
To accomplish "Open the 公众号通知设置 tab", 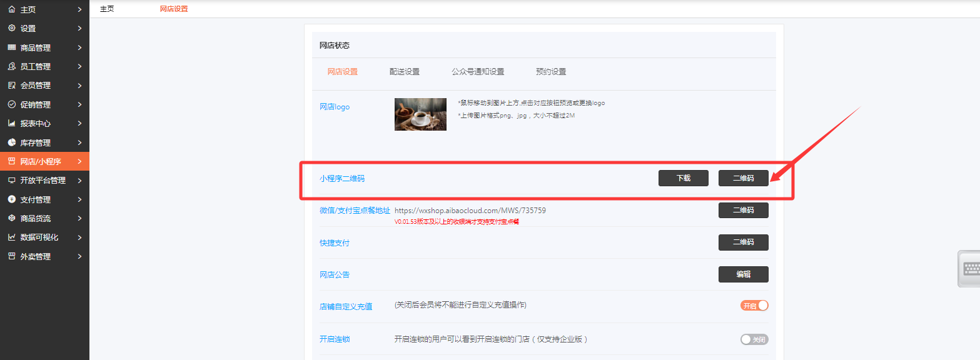I will [x=478, y=72].
